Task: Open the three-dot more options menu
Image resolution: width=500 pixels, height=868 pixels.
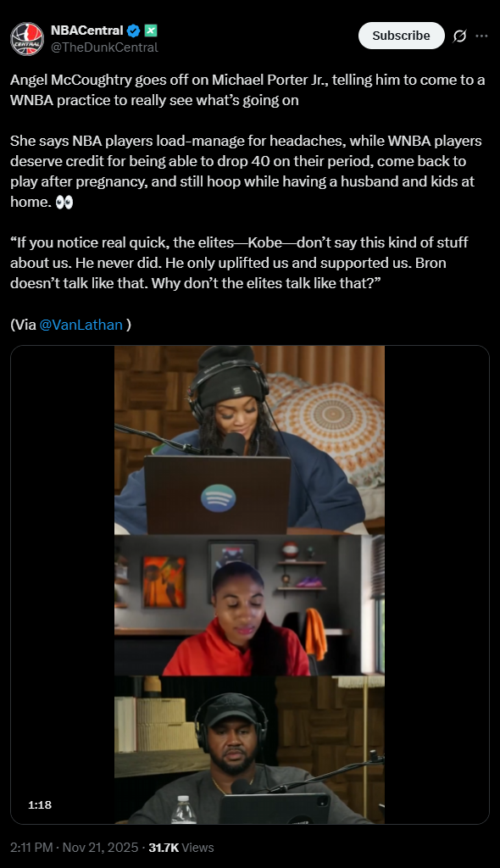Action: click(x=481, y=36)
